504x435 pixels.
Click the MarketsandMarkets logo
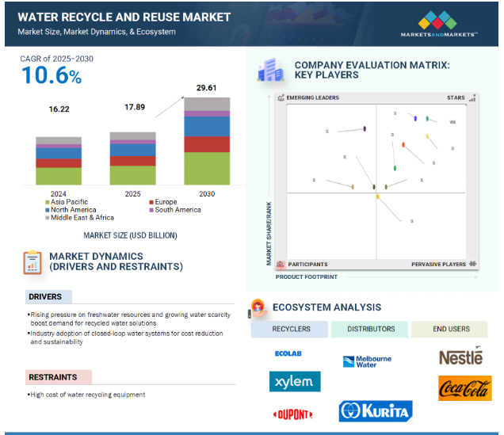tap(439, 24)
